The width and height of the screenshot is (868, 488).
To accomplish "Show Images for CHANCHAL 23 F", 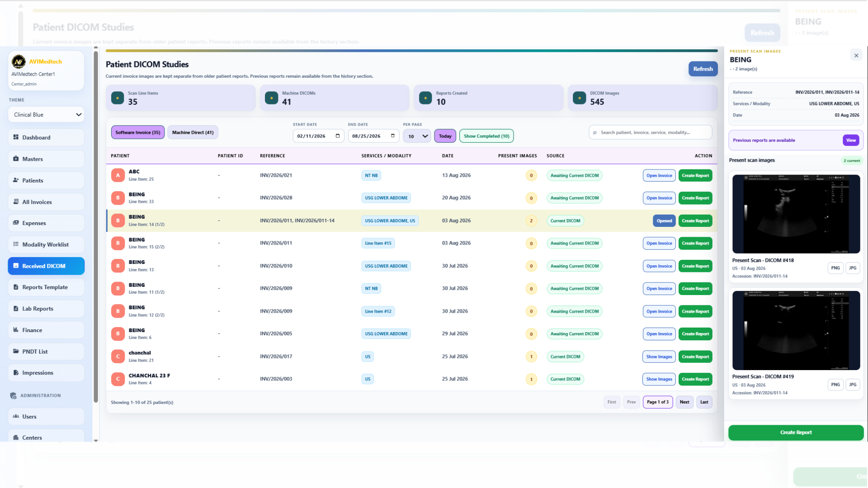I will (x=659, y=380).
